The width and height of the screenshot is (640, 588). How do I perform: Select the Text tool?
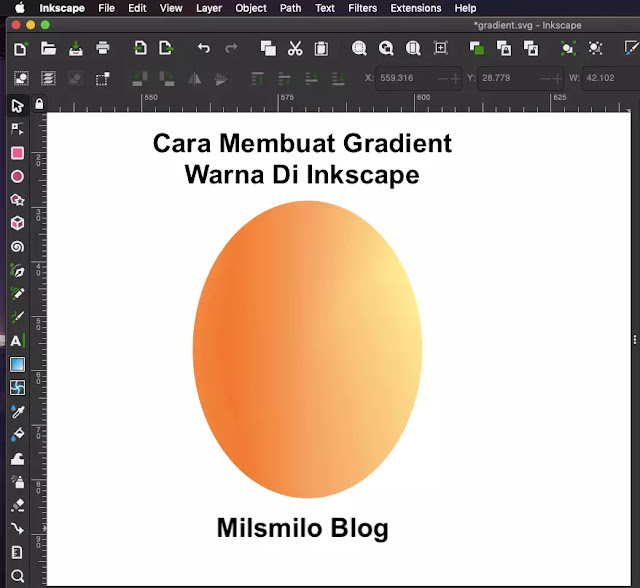18,341
